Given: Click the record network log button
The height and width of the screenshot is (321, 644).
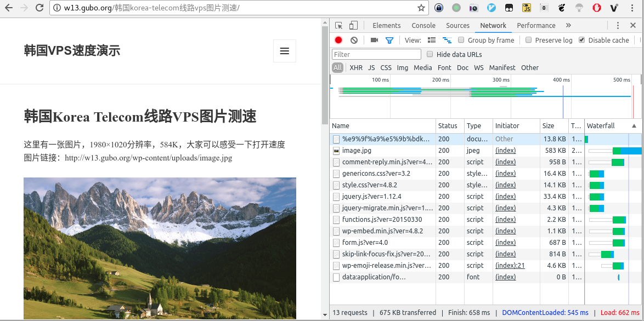Looking at the screenshot, I should point(338,40).
